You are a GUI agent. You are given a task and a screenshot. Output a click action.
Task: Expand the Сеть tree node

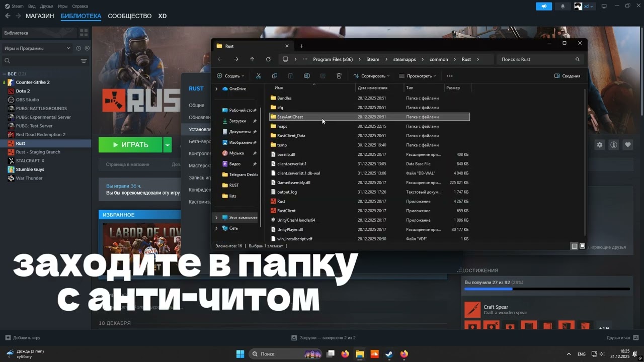[216, 228]
